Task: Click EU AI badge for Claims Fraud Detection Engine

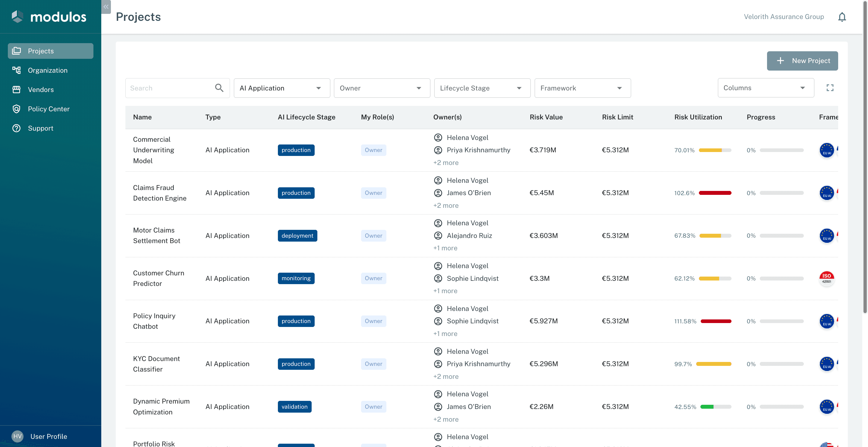Action: tap(826, 193)
